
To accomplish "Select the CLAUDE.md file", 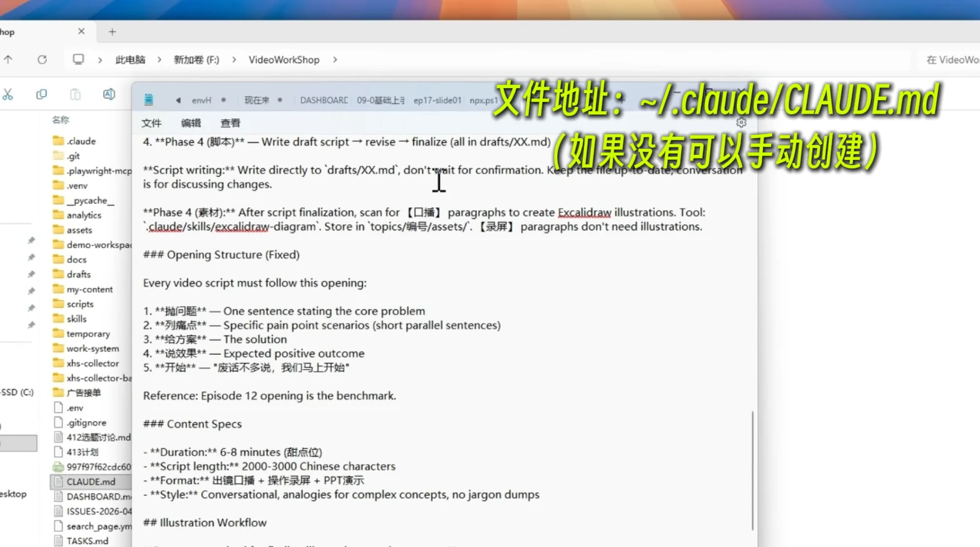I will 91,481.
